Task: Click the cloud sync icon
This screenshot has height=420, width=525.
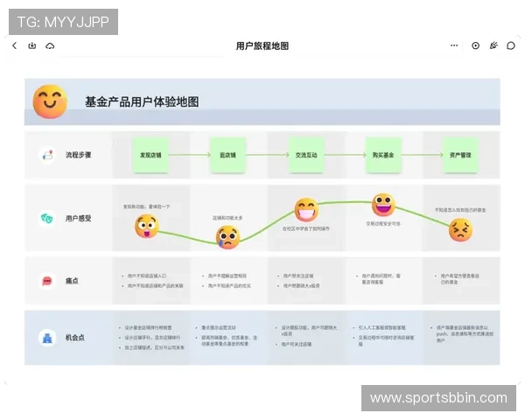Action: pos(50,45)
